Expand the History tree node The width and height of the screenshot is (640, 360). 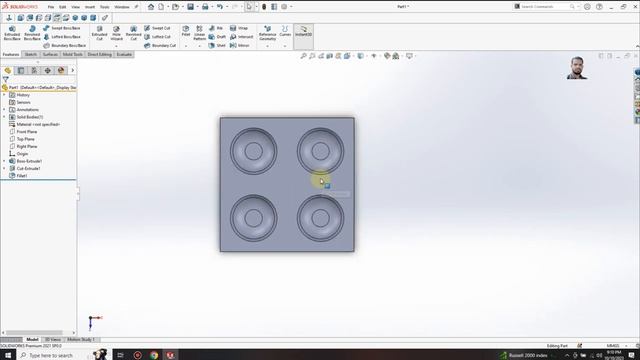(4, 95)
